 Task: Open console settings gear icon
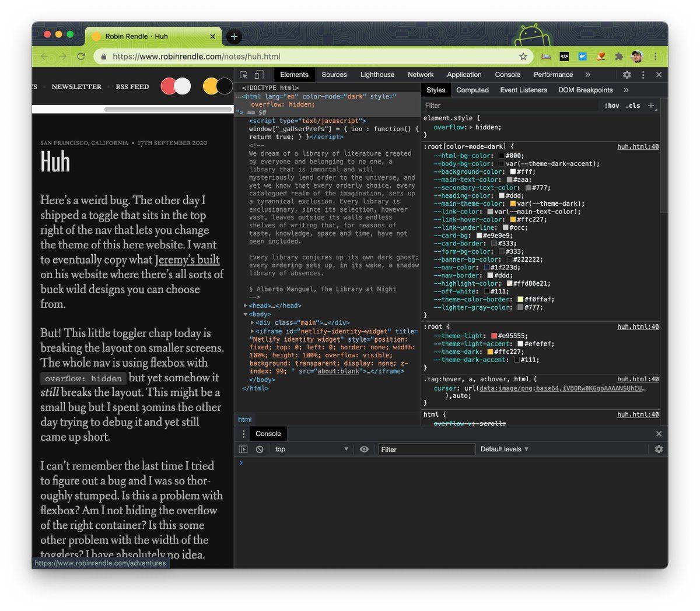(659, 450)
